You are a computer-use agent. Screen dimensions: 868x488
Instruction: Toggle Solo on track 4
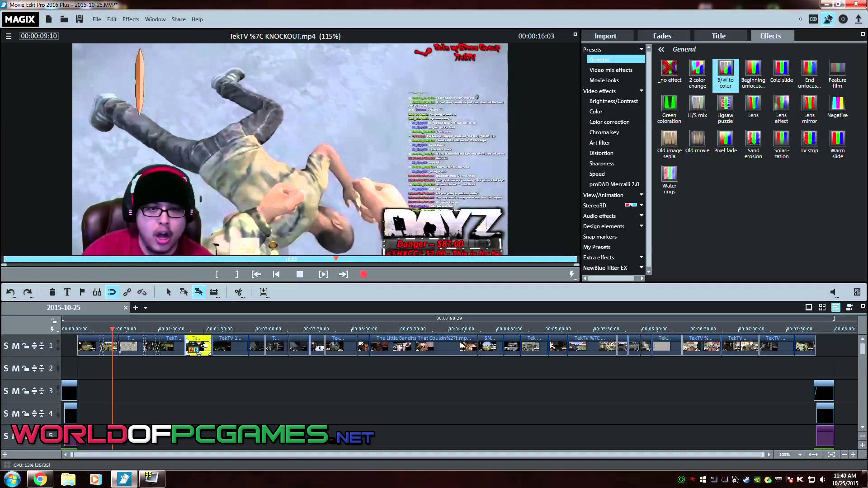point(6,413)
